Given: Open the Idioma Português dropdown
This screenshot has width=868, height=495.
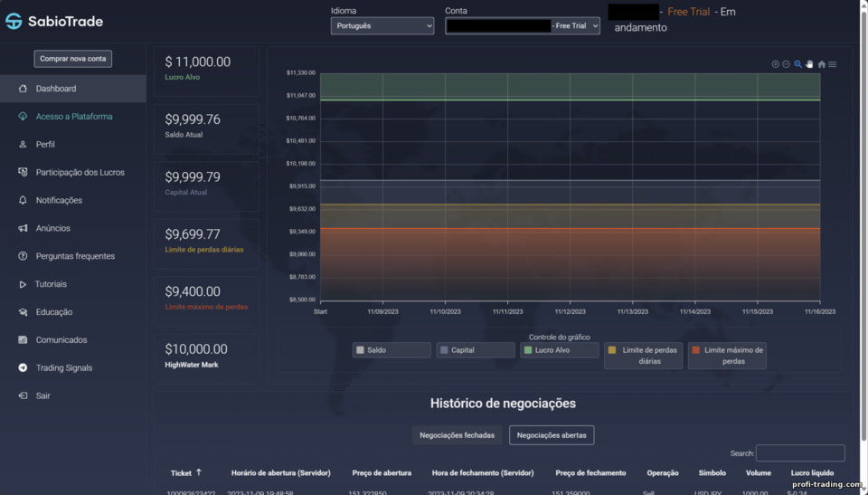Looking at the screenshot, I should (x=382, y=25).
